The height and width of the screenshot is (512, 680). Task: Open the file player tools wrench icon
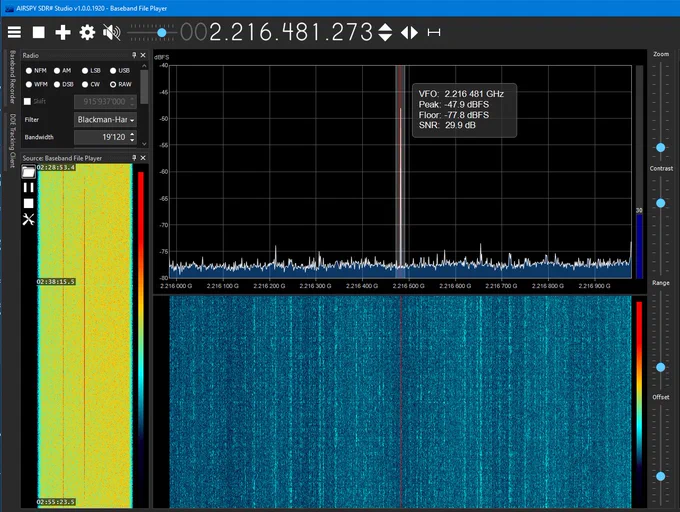(x=28, y=219)
